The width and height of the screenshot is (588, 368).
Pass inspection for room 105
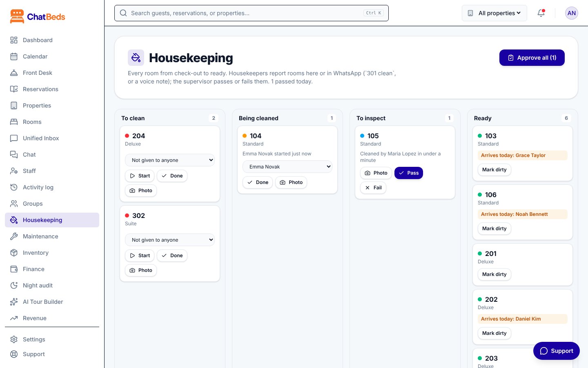pos(409,173)
